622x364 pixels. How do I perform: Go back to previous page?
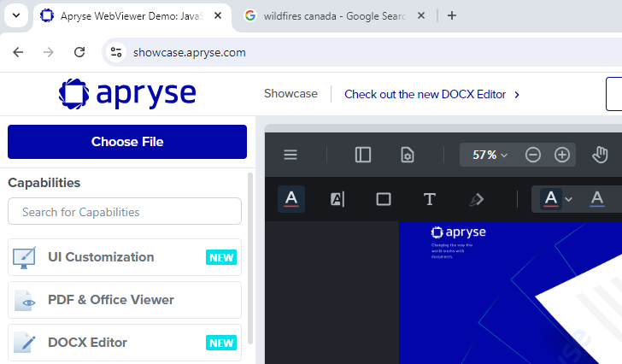18,52
